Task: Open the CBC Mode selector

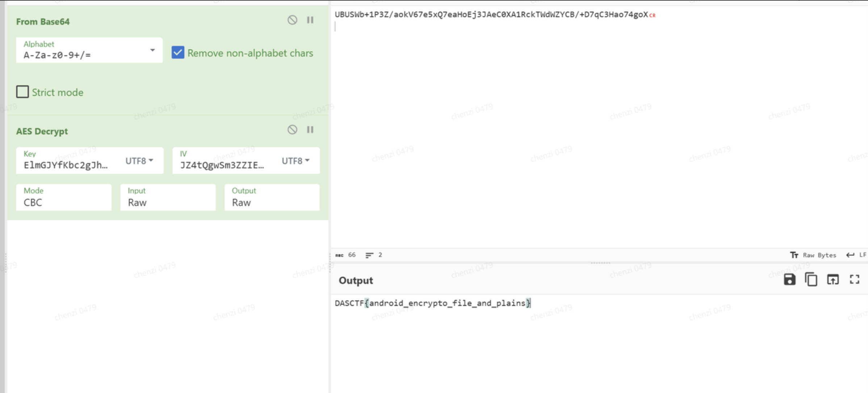Action: 63,198
